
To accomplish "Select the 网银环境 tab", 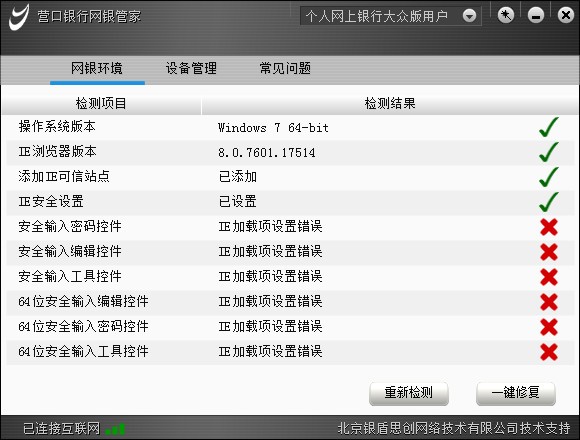I will click(97, 69).
